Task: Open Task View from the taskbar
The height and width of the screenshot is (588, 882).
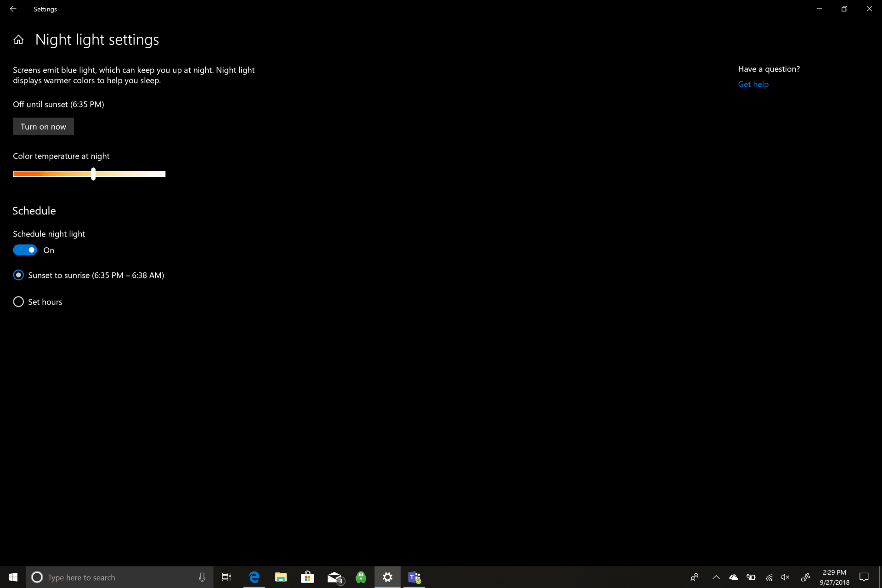Action: (226, 577)
